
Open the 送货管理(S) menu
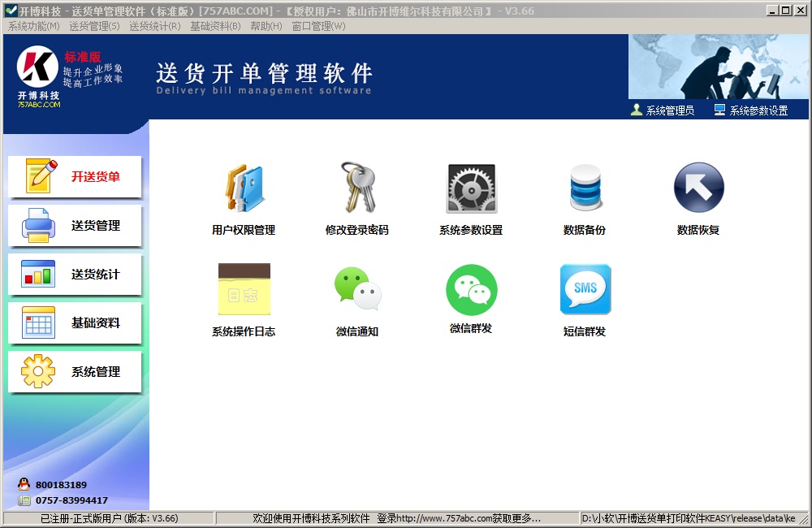point(94,26)
